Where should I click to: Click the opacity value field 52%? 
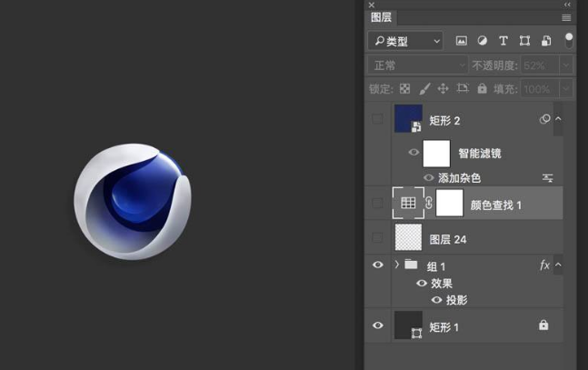(x=540, y=65)
